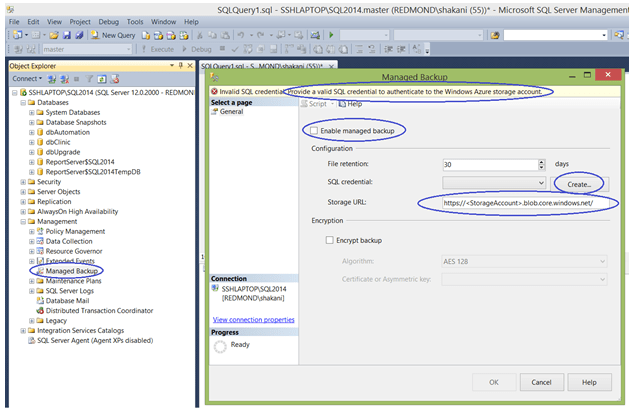Open the SQL credential dropdown
Viewport: 635px width, 416px height.
click(x=494, y=183)
